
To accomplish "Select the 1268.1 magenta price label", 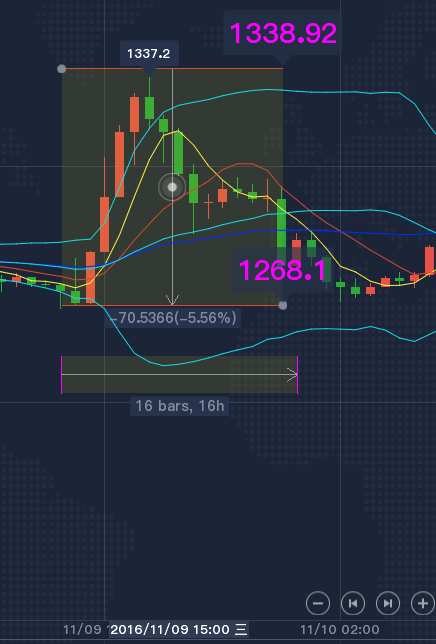I will pyautogui.click(x=282, y=270).
